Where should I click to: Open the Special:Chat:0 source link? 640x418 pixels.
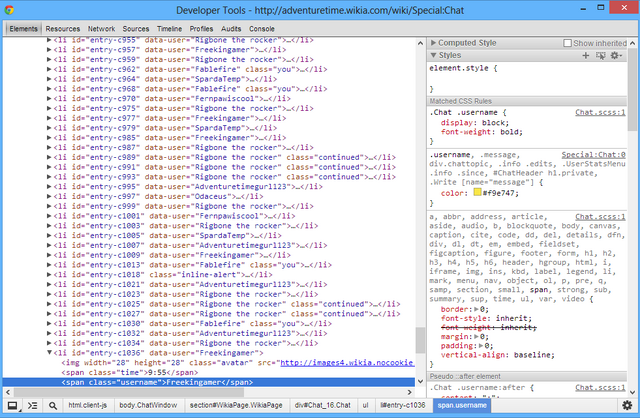point(593,155)
